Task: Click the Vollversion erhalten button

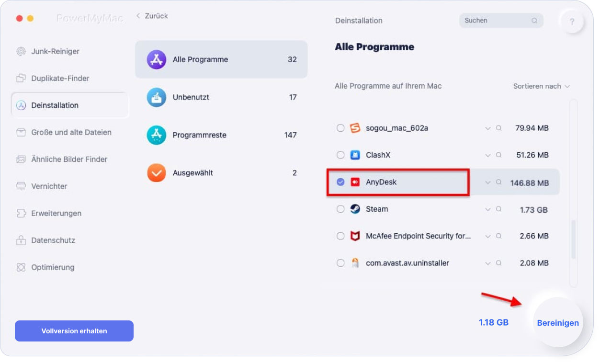Action: pyautogui.click(x=74, y=331)
